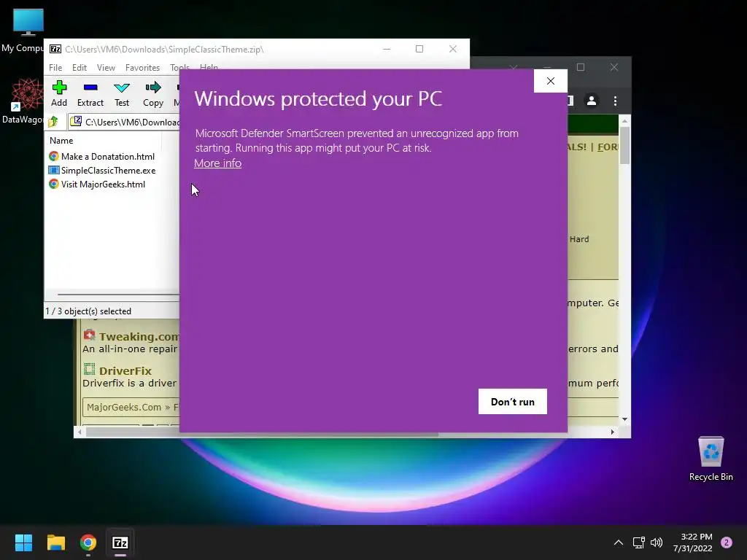Select the Make a Donatation.html file
Viewport: 747px width, 560px height.
click(102, 156)
